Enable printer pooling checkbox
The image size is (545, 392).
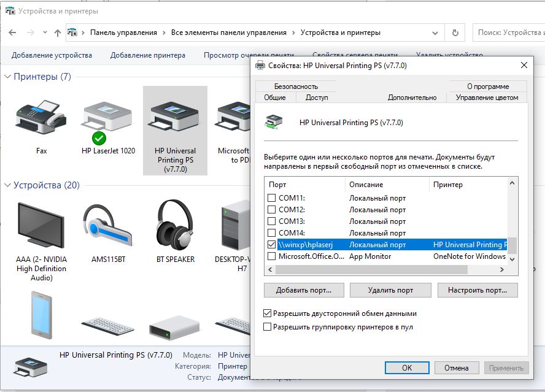click(x=268, y=327)
